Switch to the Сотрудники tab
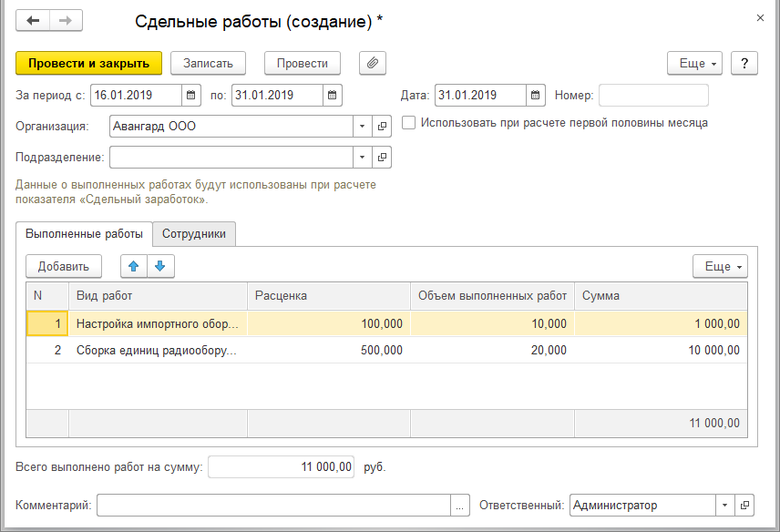The height and width of the screenshot is (532, 780). (x=194, y=234)
